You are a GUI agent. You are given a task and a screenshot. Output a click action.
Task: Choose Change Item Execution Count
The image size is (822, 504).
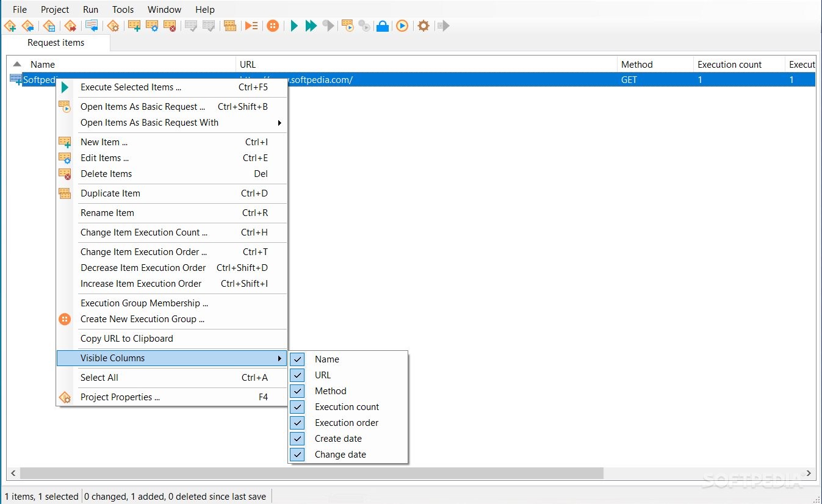[x=171, y=232]
